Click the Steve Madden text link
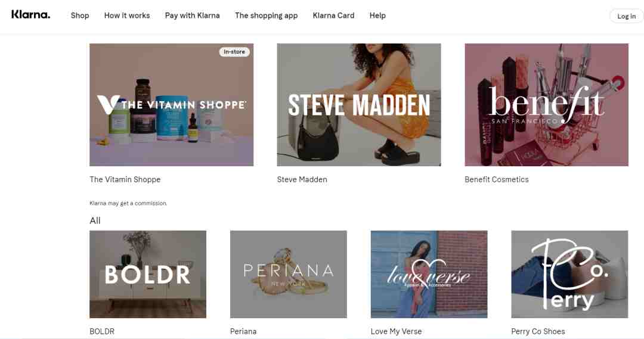Viewport: 644px width, 339px height. (x=302, y=179)
